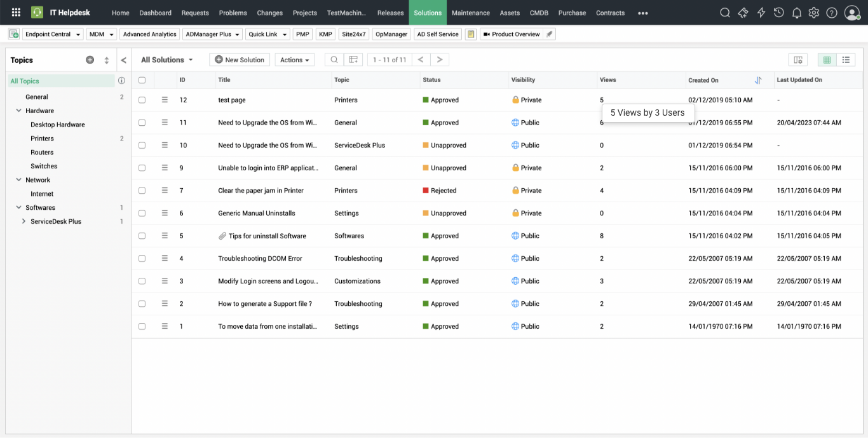This screenshot has width=868, height=438.
Task: Select checkbox for Troubleshooting DCOM Error row
Action: 142,259
